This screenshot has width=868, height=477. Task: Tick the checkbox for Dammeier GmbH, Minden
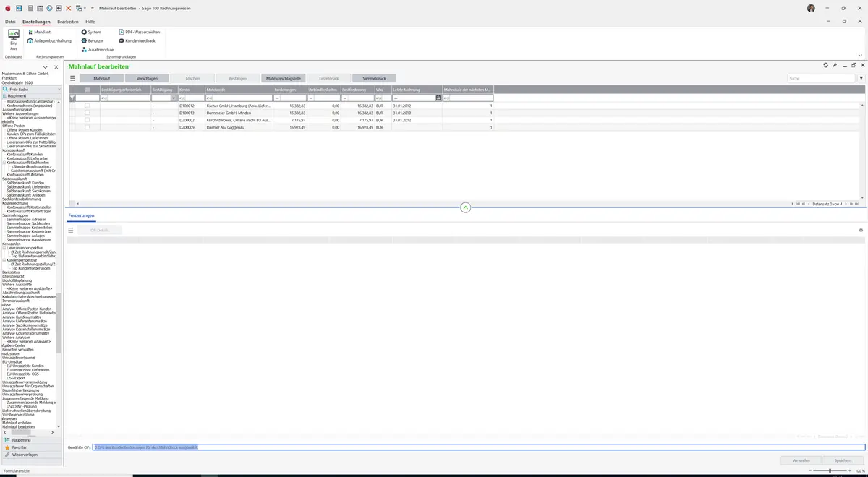88,113
